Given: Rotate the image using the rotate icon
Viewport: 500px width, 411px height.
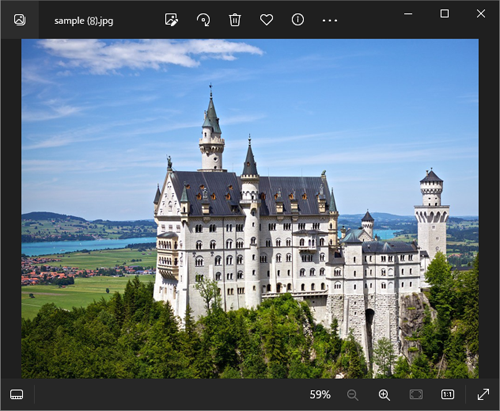Looking at the screenshot, I should pyautogui.click(x=203, y=20).
